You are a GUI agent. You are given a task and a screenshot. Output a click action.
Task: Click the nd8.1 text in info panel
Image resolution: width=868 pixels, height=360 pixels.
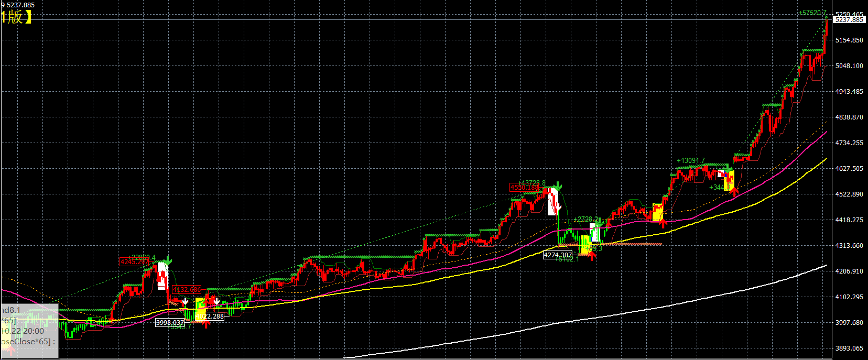[x=10, y=310]
